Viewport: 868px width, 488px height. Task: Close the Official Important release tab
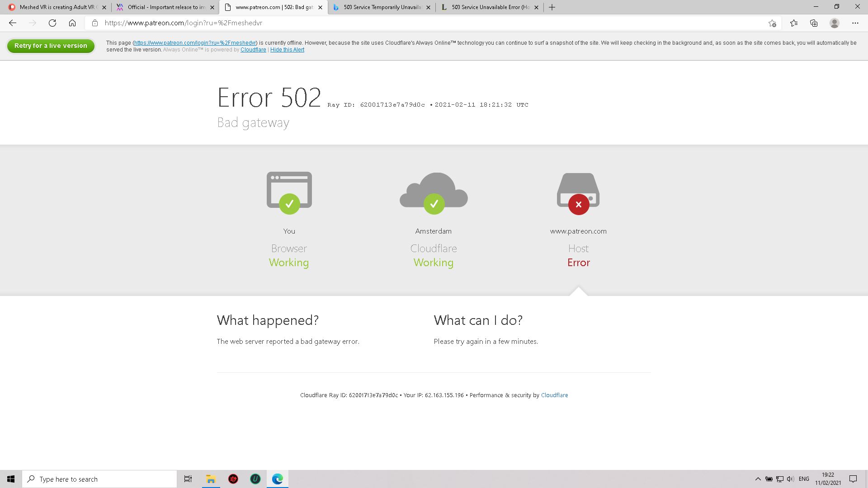[212, 7]
